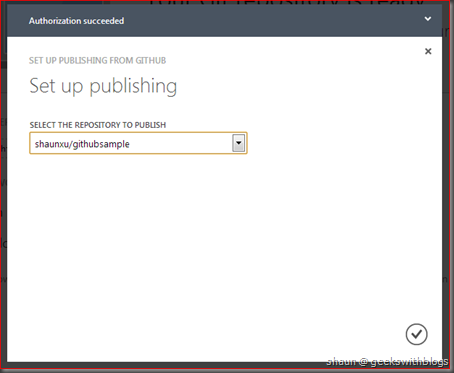
Task: Click the dimmed page title behind notification
Action: tap(287, 3)
